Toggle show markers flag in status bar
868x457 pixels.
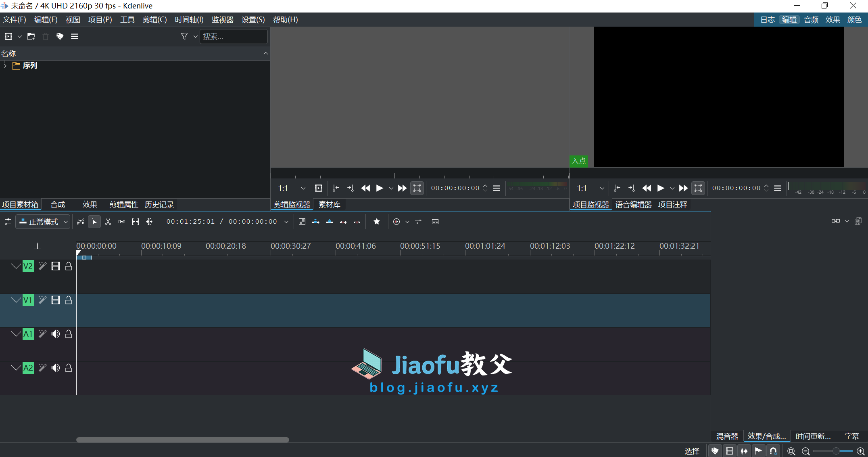coord(759,451)
